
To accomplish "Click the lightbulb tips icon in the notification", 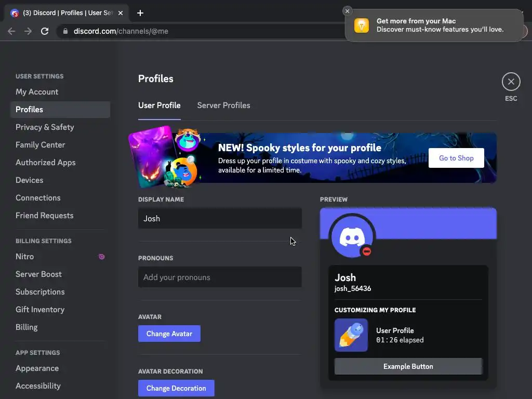I will click(362, 25).
